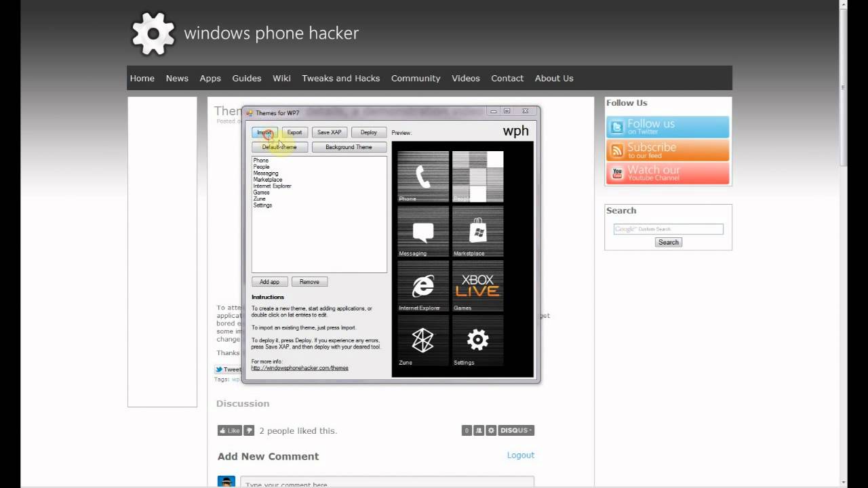Click the Remove button
868x488 pixels.
[309, 282]
